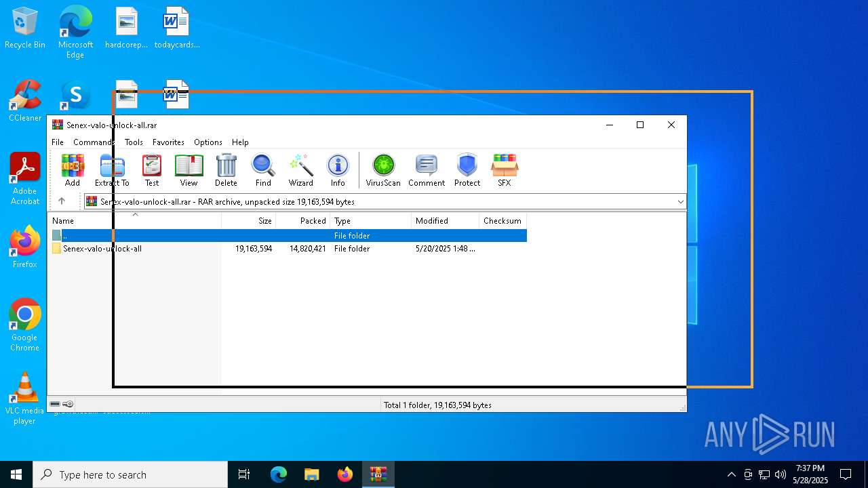
Task: Click the status bar key icon
Action: [x=68, y=405]
